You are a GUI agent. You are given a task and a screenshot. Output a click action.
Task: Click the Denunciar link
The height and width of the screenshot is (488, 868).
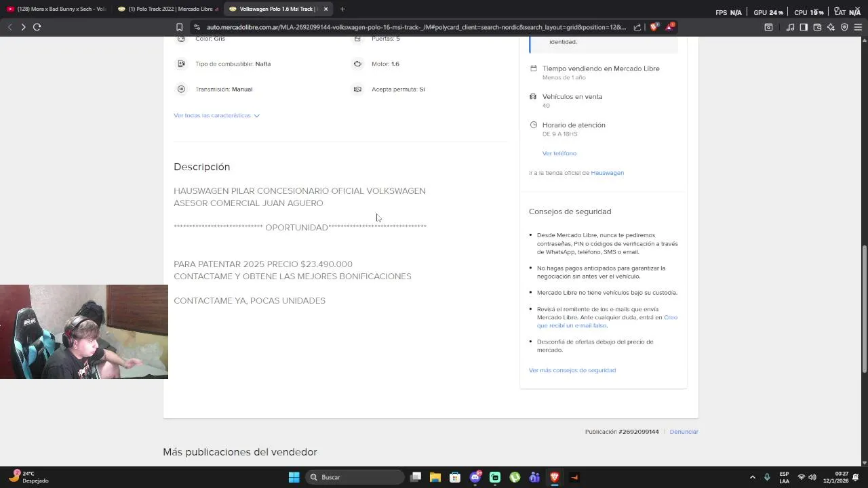[684, 432]
